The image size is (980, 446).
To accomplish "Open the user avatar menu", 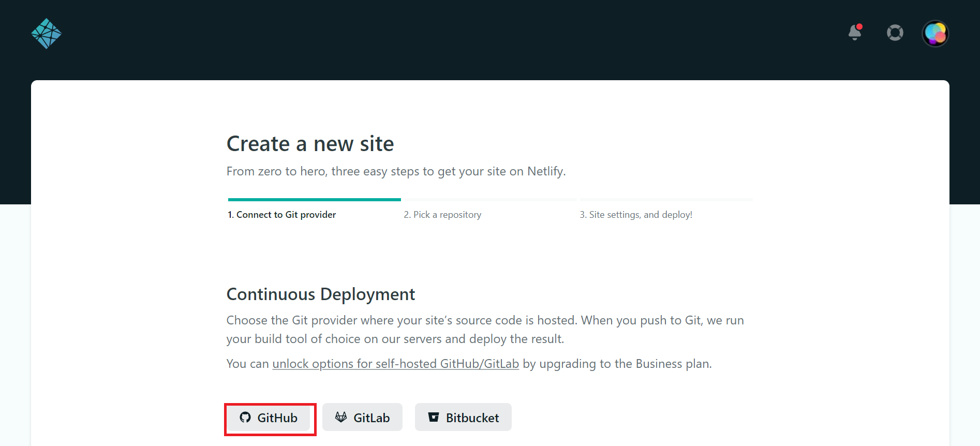I will (935, 34).
